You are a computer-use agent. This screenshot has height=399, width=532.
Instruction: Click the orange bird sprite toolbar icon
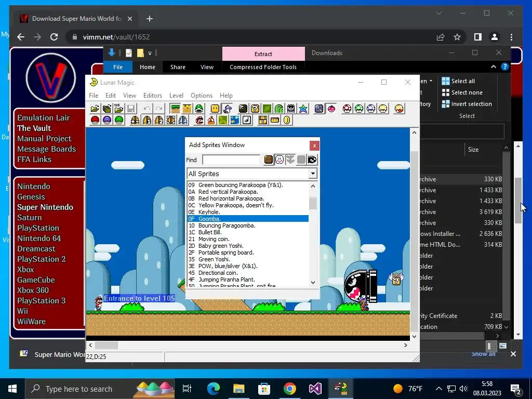(211, 120)
